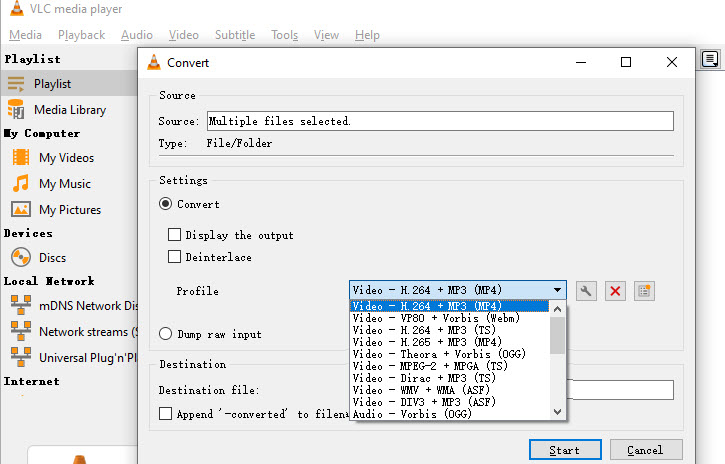Select Dump raw input radio button
725x464 pixels.
166,333
